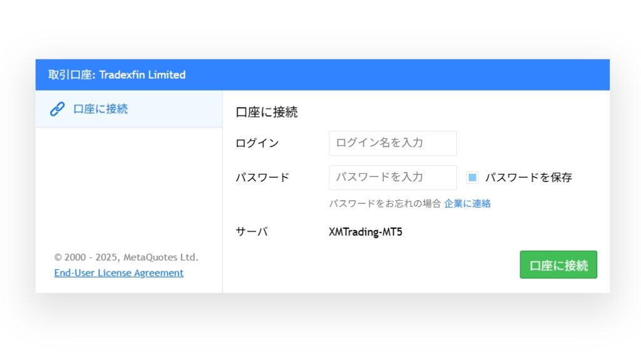Screen dimensions: 641x364
Task: Click the MetaQuotes Ltd. copyright text
Action: pos(161,257)
